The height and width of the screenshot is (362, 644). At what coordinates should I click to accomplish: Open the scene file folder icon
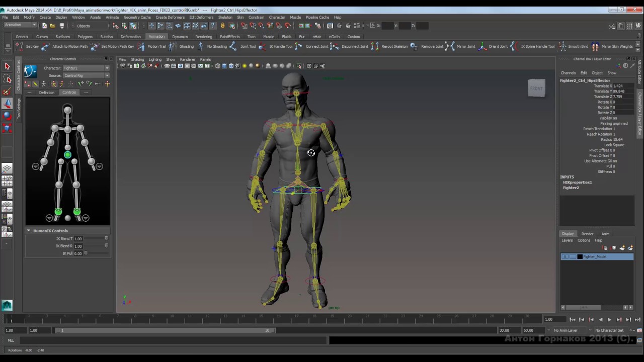point(52,26)
